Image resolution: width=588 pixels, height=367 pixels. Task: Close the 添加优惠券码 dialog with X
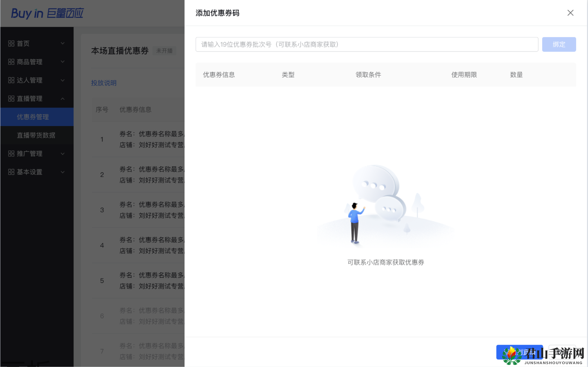pyautogui.click(x=570, y=13)
